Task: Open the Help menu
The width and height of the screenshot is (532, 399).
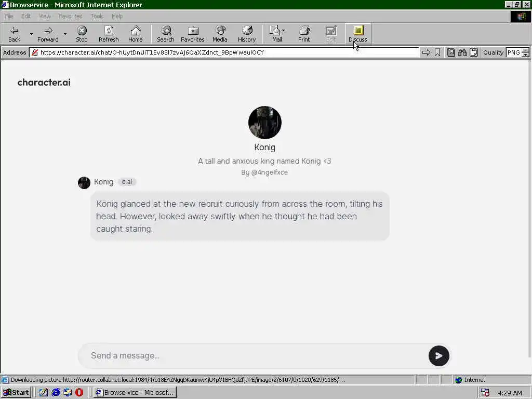Action: 117,16
